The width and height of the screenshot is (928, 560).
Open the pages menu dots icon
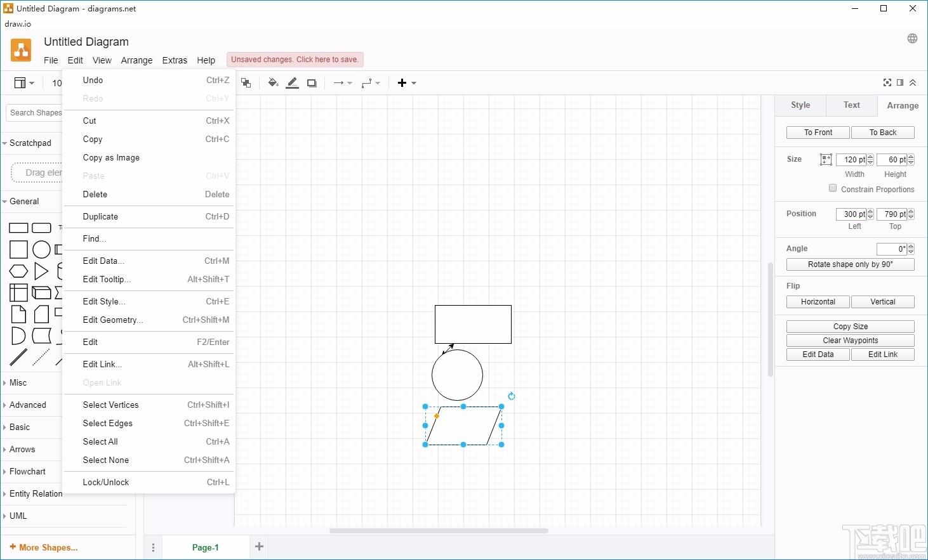(x=153, y=547)
